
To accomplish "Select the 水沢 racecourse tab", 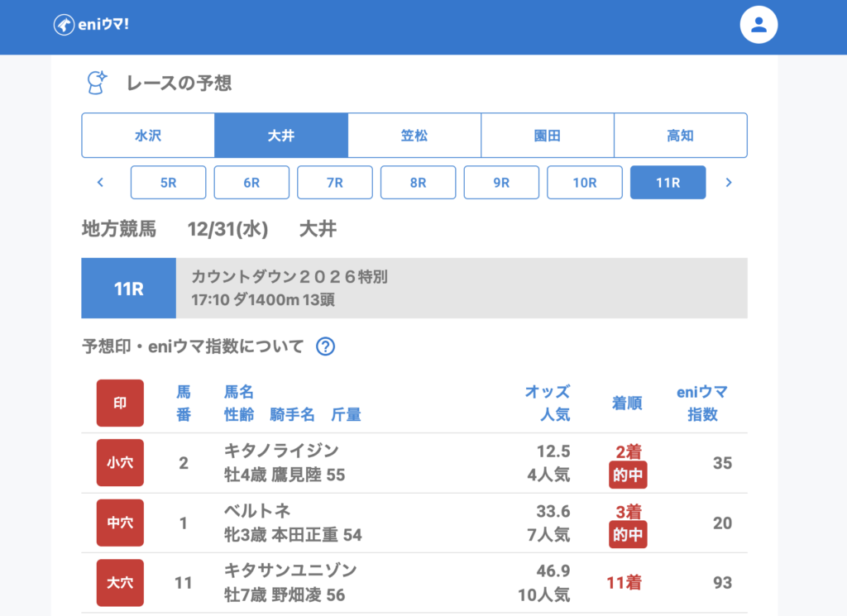I will (x=148, y=136).
